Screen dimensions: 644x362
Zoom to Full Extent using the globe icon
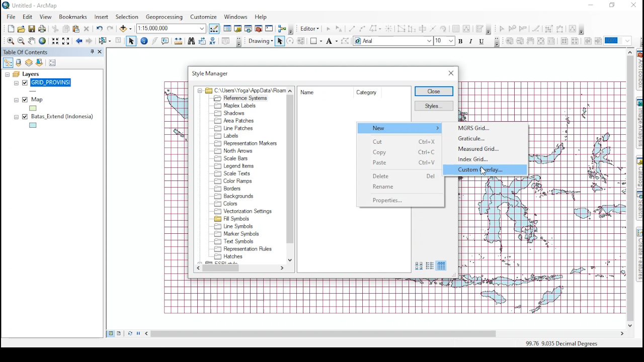click(x=42, y=41)
